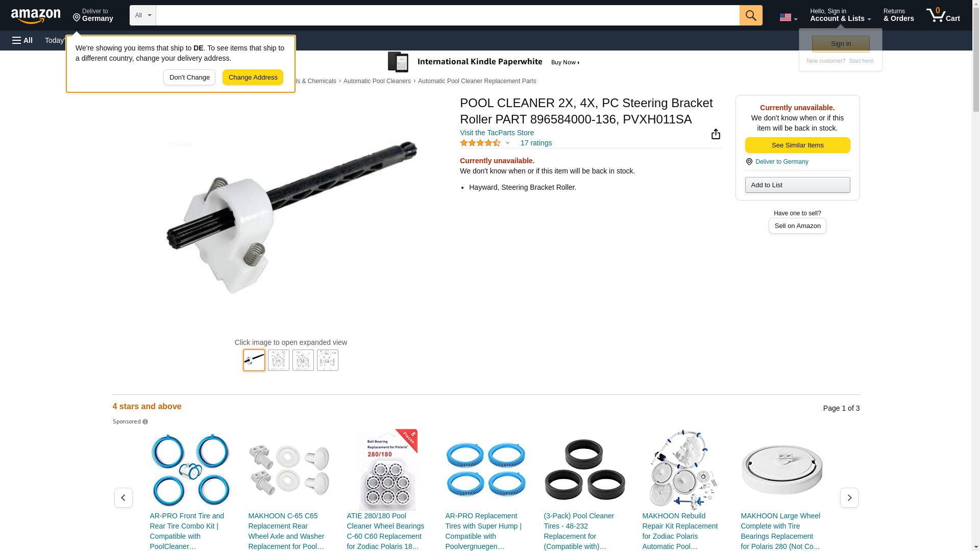Screen dimensions: 980x551
Task: Focus the Amazon search input field
Action: (448, 15)
